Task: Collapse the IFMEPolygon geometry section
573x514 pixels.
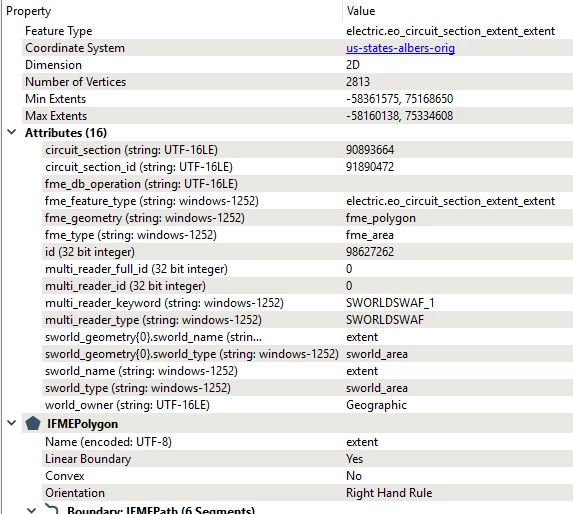Action: tap(12, 423)
